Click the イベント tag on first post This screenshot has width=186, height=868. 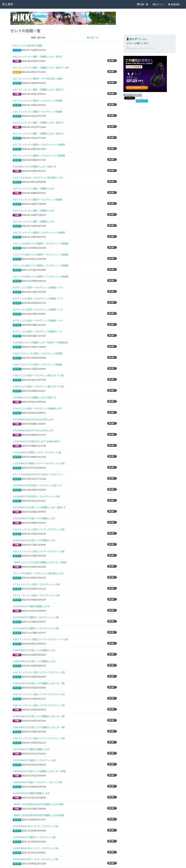point(17,50)
